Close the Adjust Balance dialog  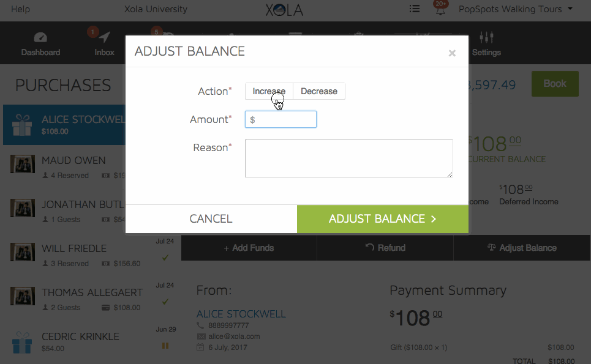pyautogui.click(x=452, y=53)
